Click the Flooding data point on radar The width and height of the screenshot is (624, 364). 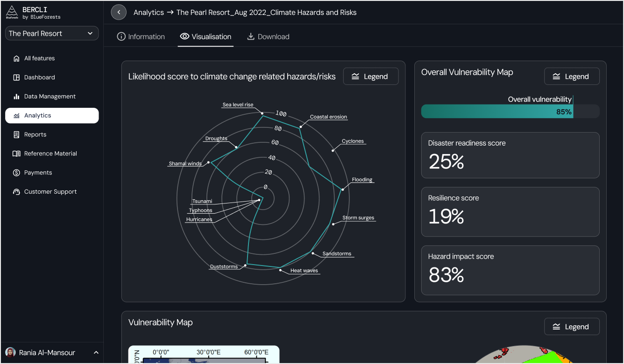[342, 189]
